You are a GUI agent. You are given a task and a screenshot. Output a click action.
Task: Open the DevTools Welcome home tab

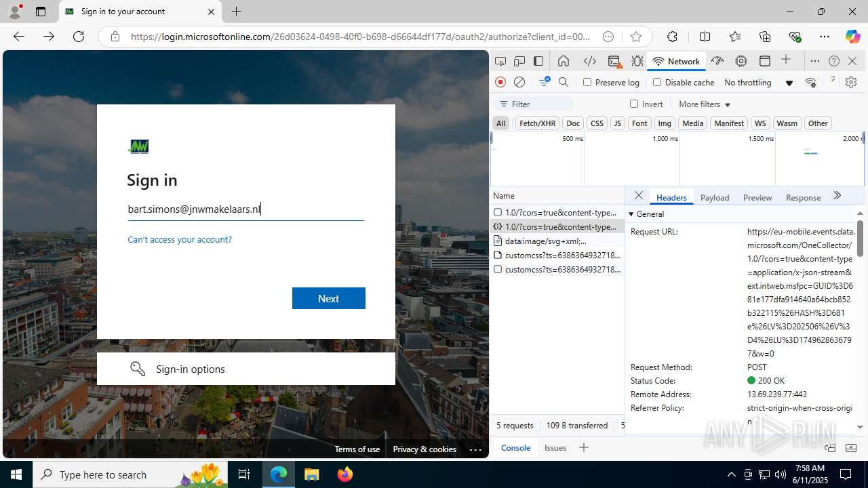pos(564,61)
